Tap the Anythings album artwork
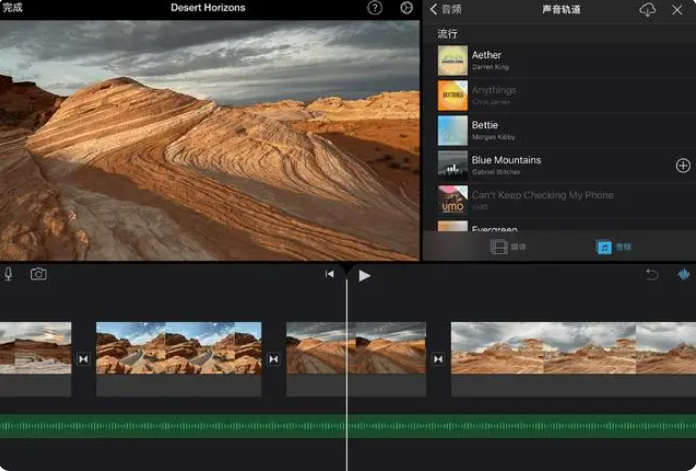Viewport: 696px width, 471px height. click(453, 95)
